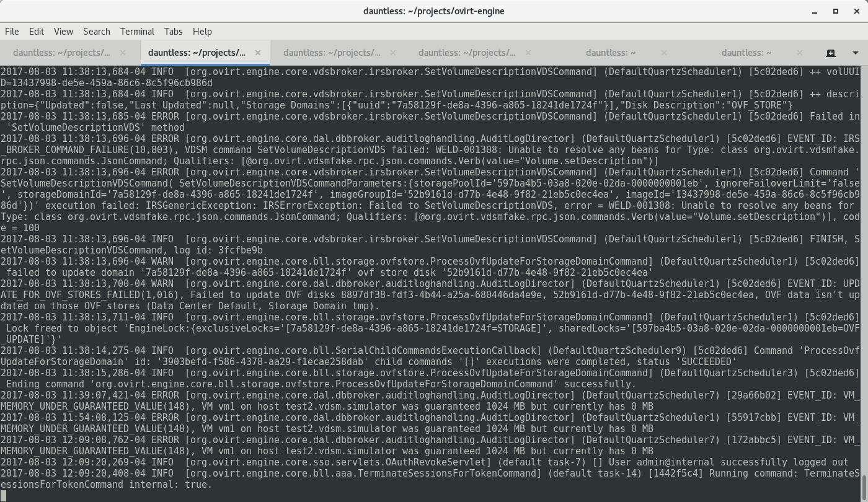Viewport: 868px width, 502px height.
Task: Switch to the first terminal tab
Action: 61,53
